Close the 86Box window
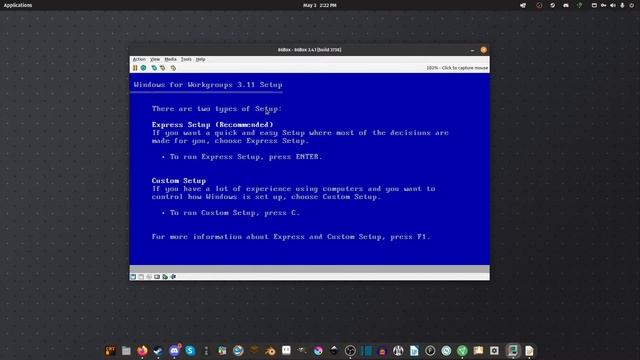 pos(484,50)
